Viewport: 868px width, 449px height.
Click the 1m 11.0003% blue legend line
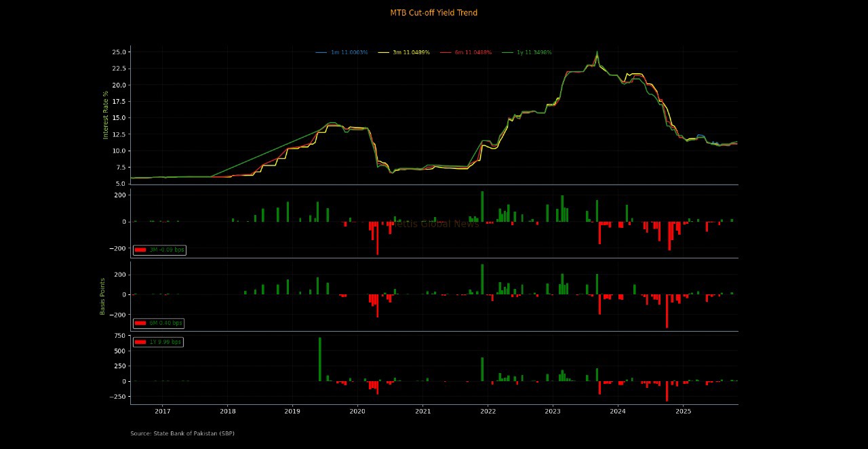point(321,52)
